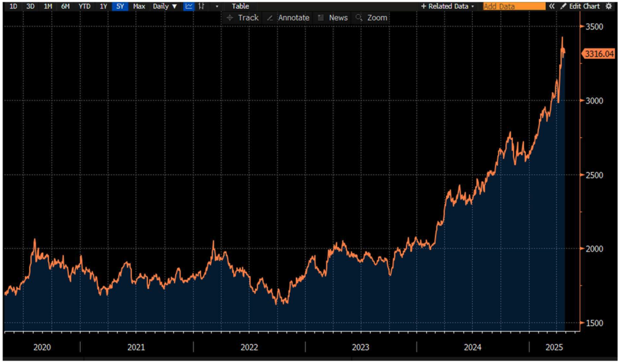
Task: Toggle the 5Y time range
Action: pos(120,6)
